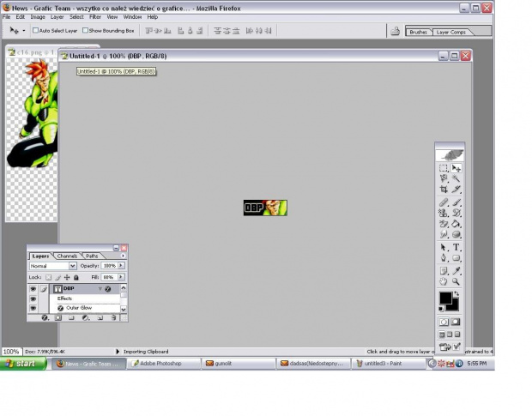
Task: Switch to the Channels tab
Action: click(67, 256)
